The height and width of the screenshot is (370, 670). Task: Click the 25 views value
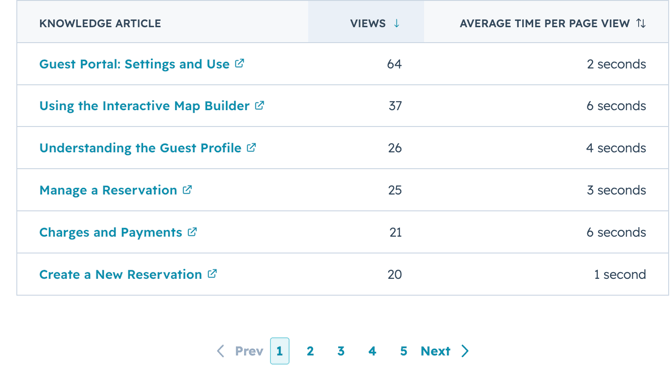pyautogui.click(x=395, y=190)
